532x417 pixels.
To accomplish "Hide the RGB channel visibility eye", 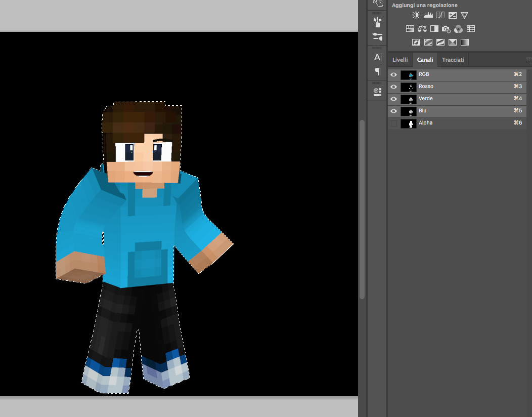I will coord(393,75).
